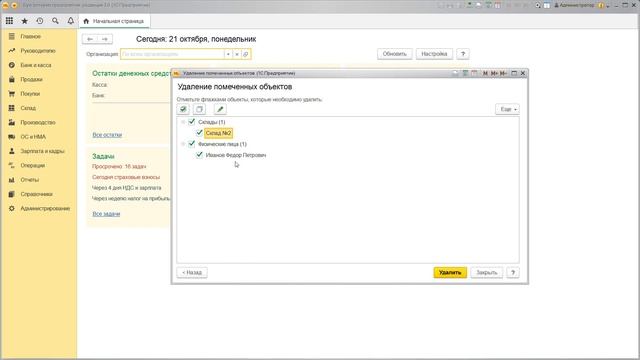Click the open-organization icon beside the Организация field
The width and height of the screenshot is (640, 360).
click(246, 54)
